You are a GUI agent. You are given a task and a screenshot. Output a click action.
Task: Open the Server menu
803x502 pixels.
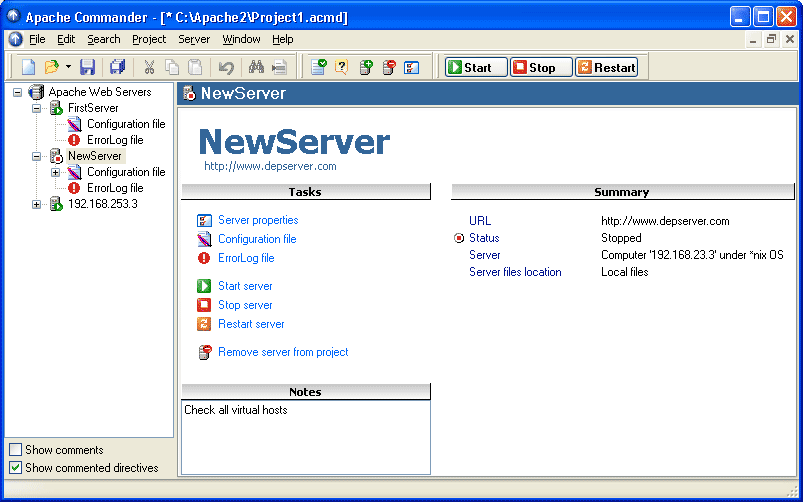(x=194, y=39)
